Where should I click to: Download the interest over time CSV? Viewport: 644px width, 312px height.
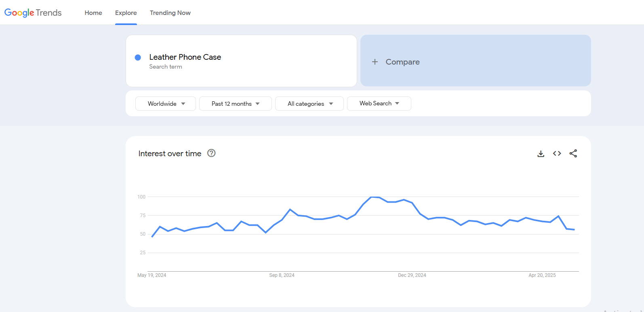click(541, 154)
